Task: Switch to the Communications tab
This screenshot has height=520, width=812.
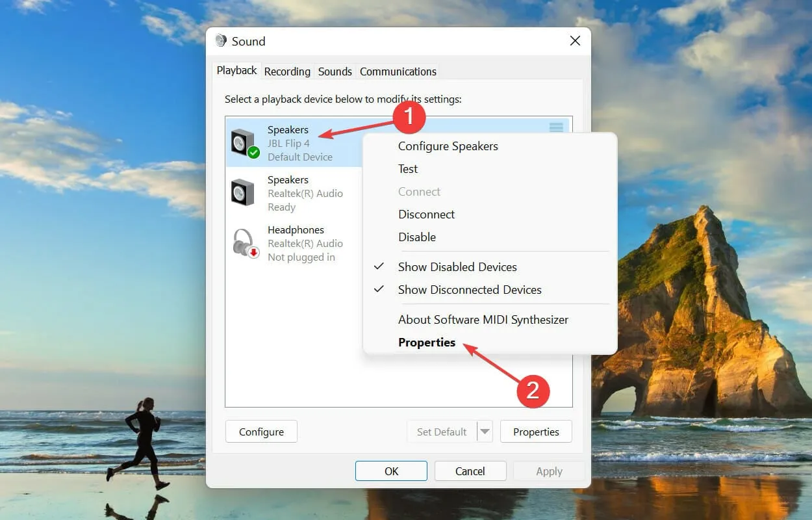Action: [x=398, y=71]
